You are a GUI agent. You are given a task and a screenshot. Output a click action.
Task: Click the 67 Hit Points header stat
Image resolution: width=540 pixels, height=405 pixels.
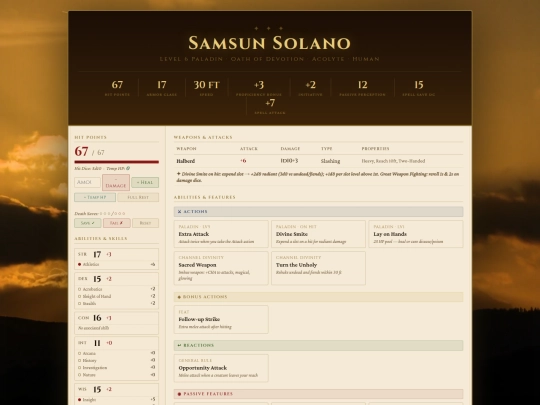click(117, 87)
